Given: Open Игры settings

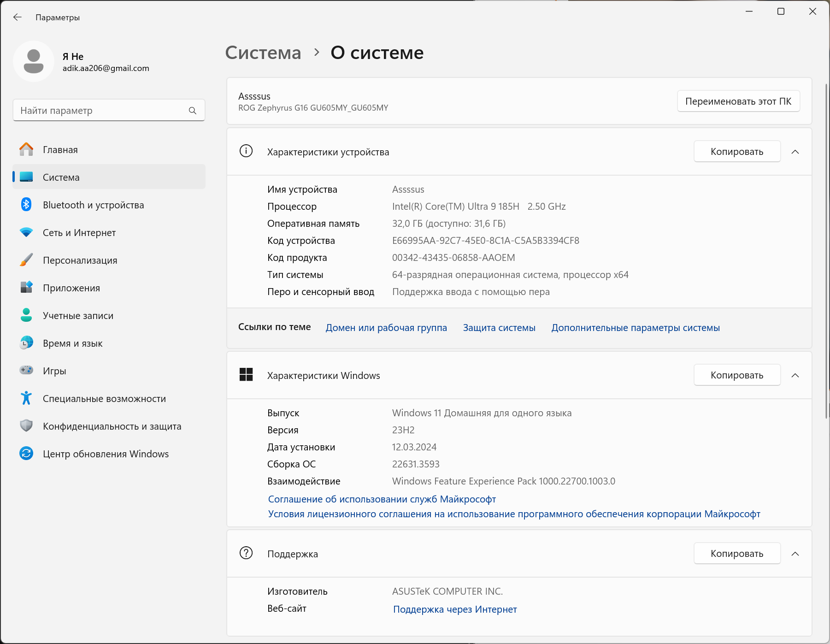Looking at the screenshot, I should pyautogui.click(x=109, y=371).
